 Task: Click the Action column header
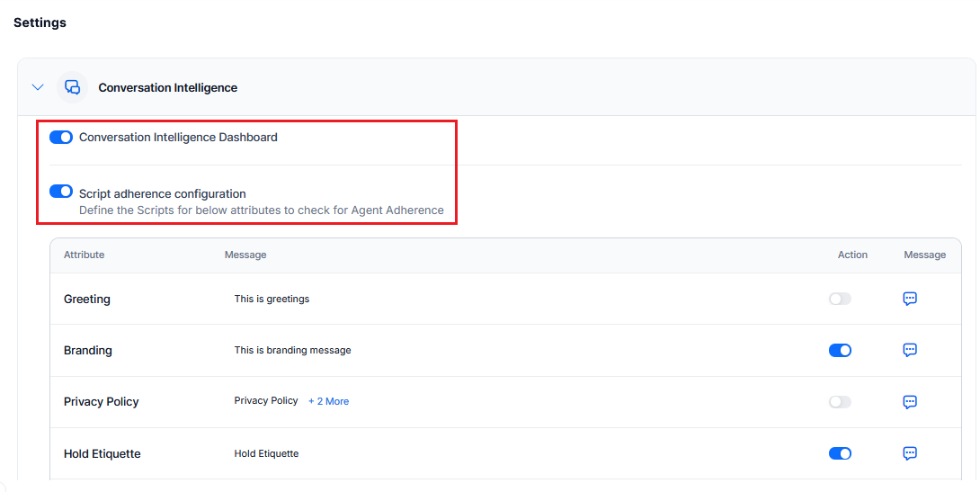pos(852,255)
